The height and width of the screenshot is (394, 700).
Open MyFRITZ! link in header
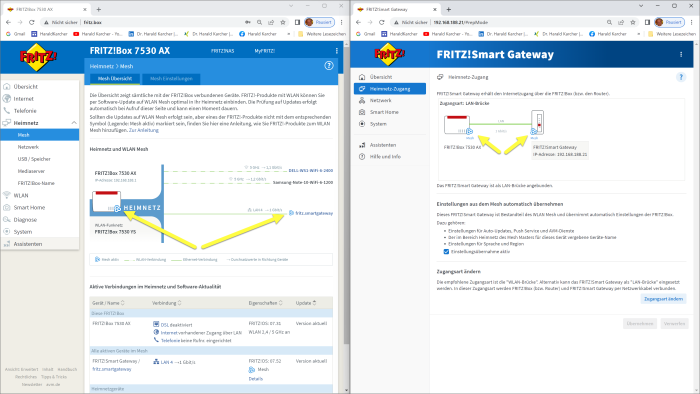pyautogui.click(x=265, y=51)
